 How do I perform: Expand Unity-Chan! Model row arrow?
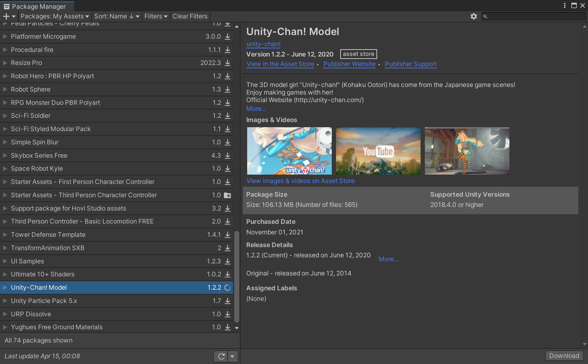point(5,288)
